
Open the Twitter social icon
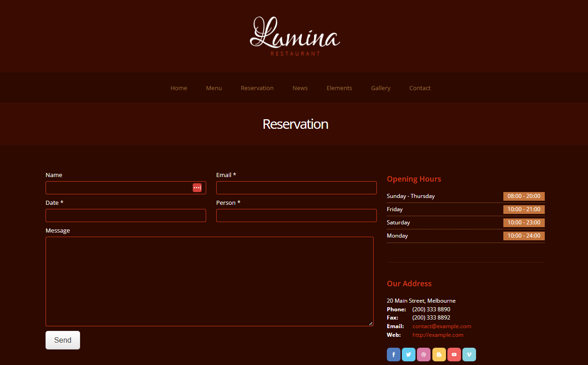pyautogui.click(x=409, y=355)
